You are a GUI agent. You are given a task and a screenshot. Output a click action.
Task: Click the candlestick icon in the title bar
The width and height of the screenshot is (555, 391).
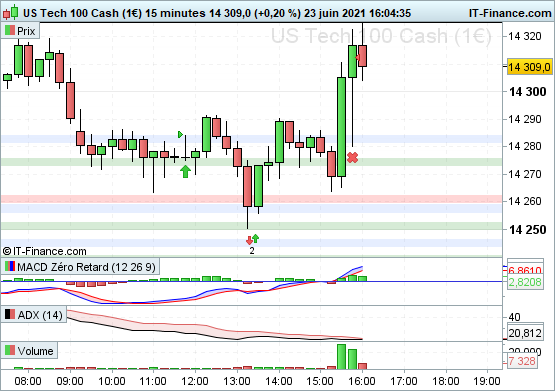(10, 12)
